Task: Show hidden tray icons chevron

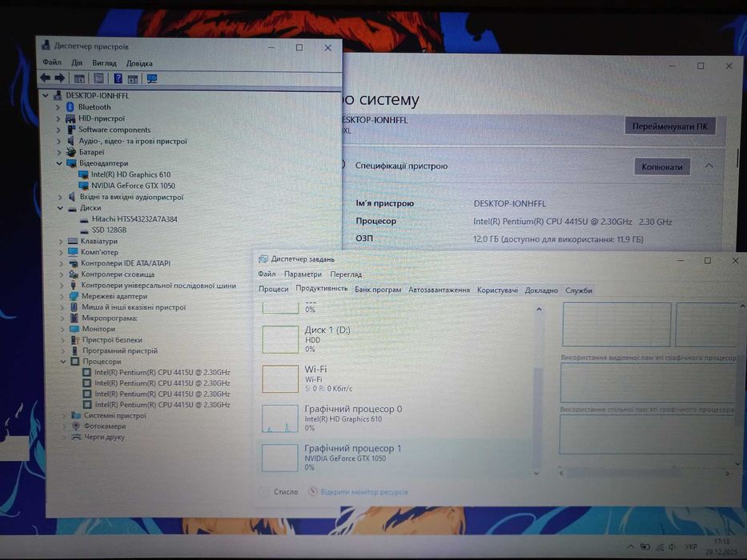Action: pyautogui.click(x=631, y=546)
